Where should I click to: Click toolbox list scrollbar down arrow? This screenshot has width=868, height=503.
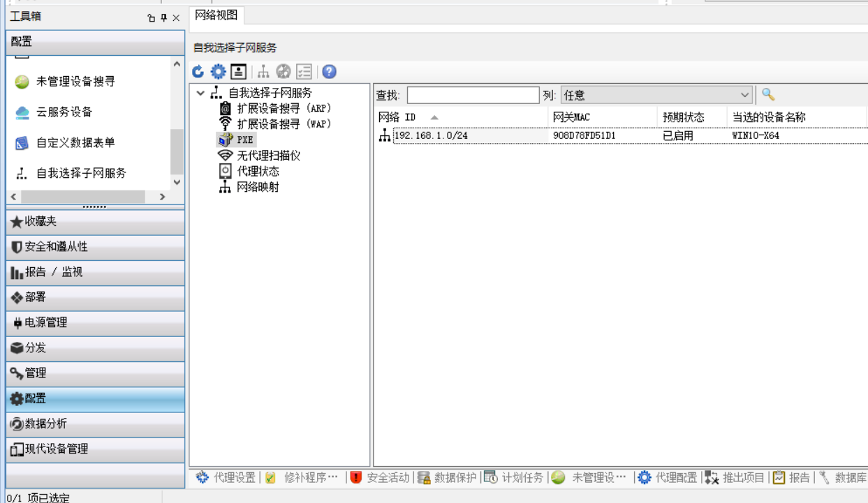[177, 182]
